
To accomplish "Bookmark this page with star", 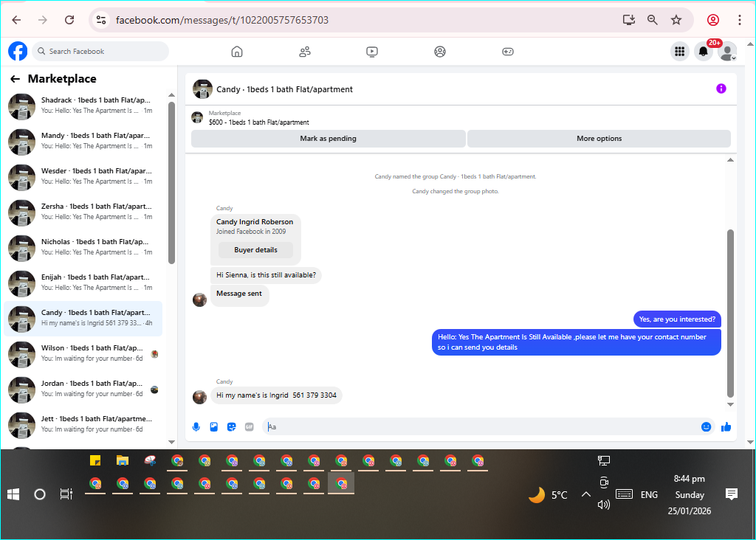I will pos(676,20).
